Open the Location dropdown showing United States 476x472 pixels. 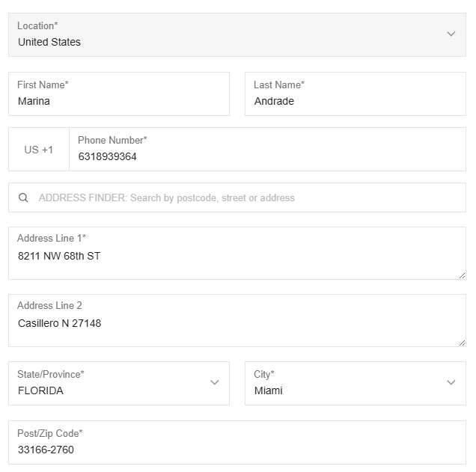[x=225, y=35]
